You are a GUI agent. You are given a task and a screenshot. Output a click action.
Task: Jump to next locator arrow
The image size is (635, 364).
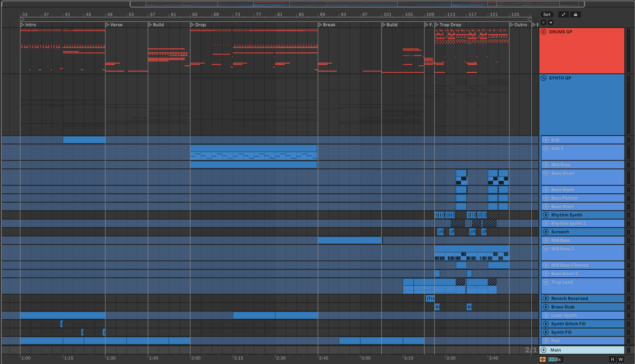tap(551, 22)
